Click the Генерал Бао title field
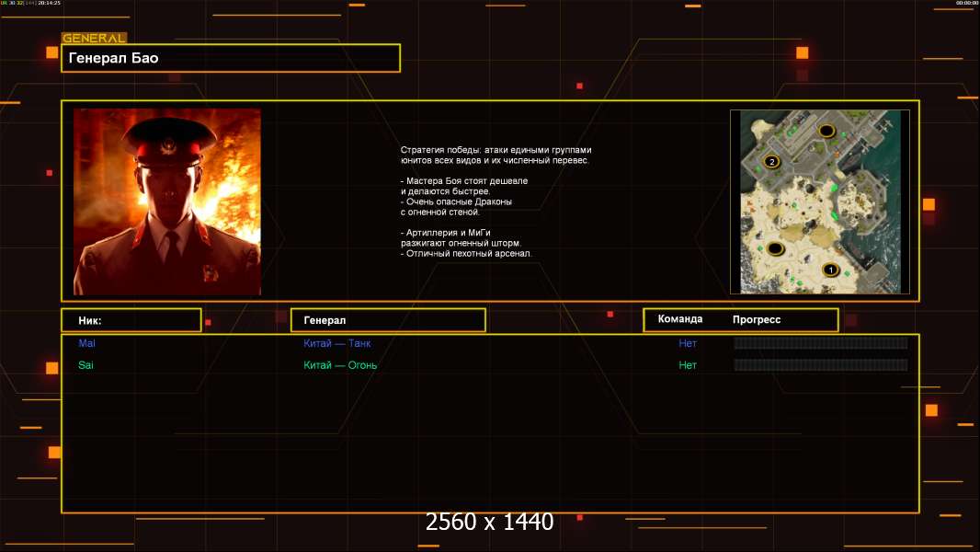Screen dimensions: 980x552 [x=231, y=58]
